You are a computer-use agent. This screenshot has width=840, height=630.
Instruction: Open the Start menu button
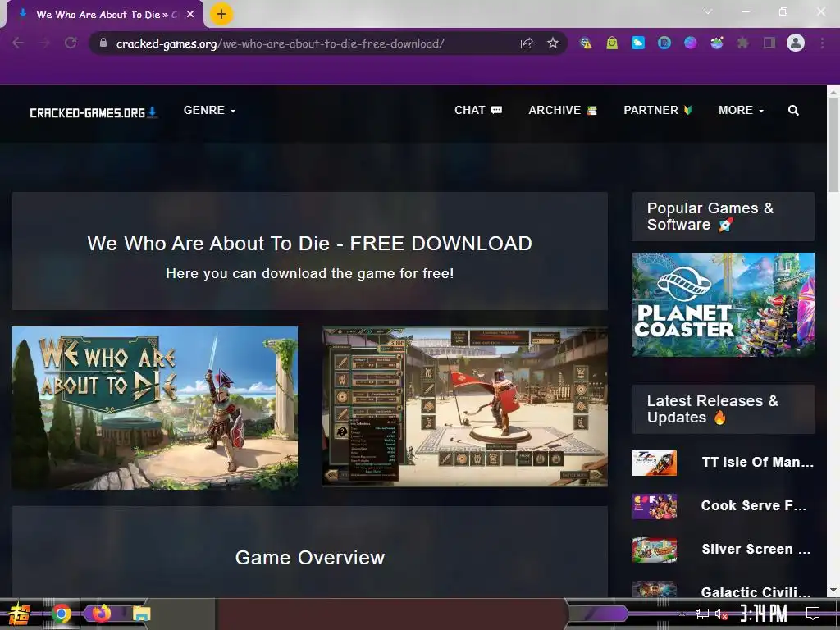(18, 614)
